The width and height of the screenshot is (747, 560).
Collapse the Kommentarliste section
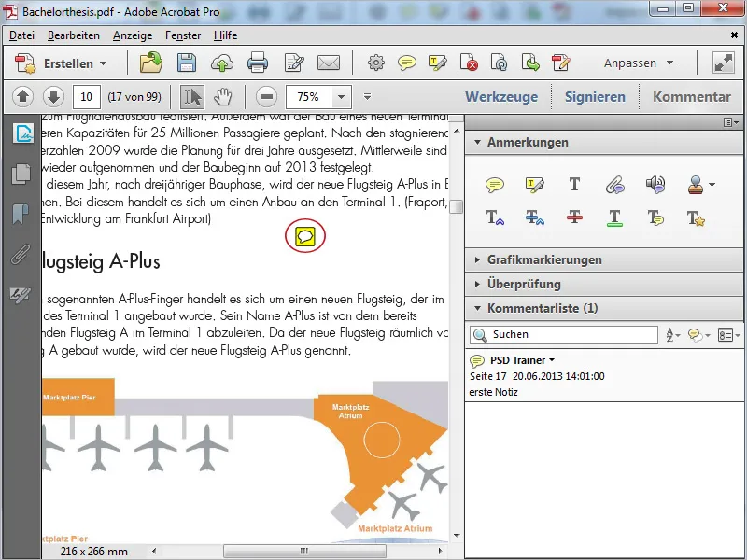478,308
